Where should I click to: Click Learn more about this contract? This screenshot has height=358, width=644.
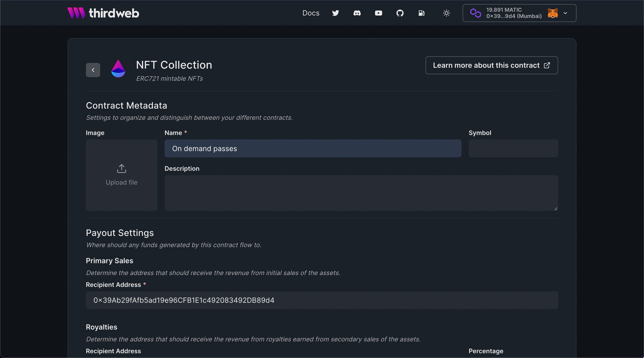(x=486, y=65)
